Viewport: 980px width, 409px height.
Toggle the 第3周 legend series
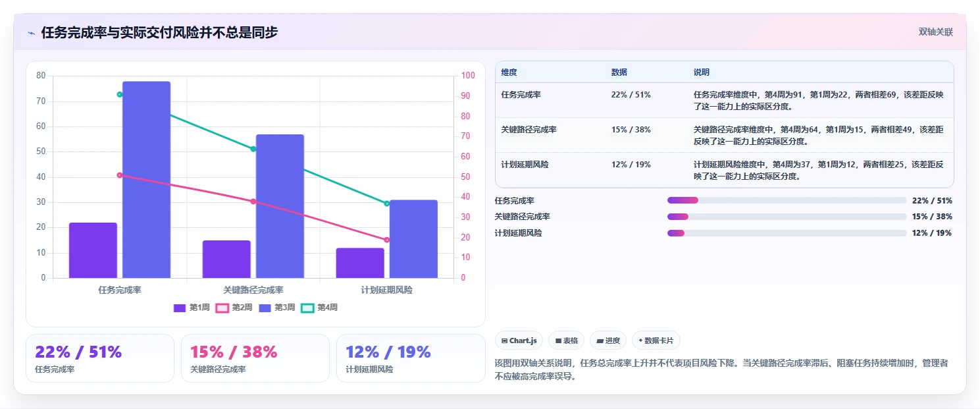(277, 308)
